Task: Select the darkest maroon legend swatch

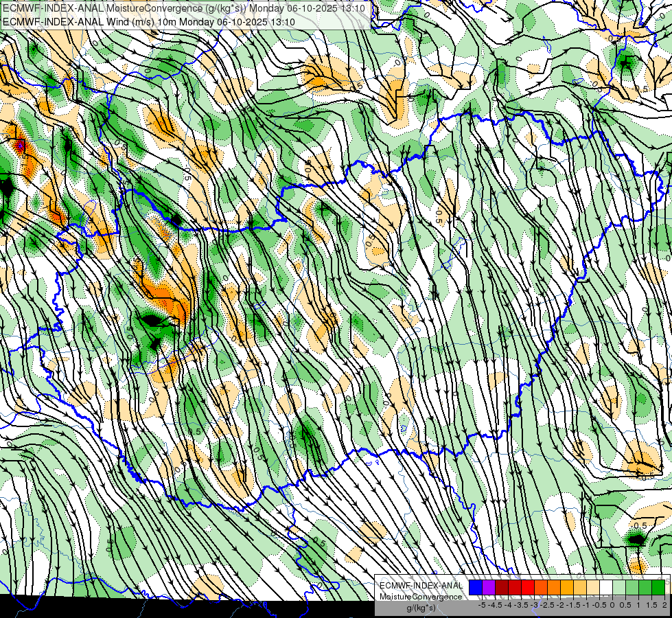Action: [x=502, y=588]
